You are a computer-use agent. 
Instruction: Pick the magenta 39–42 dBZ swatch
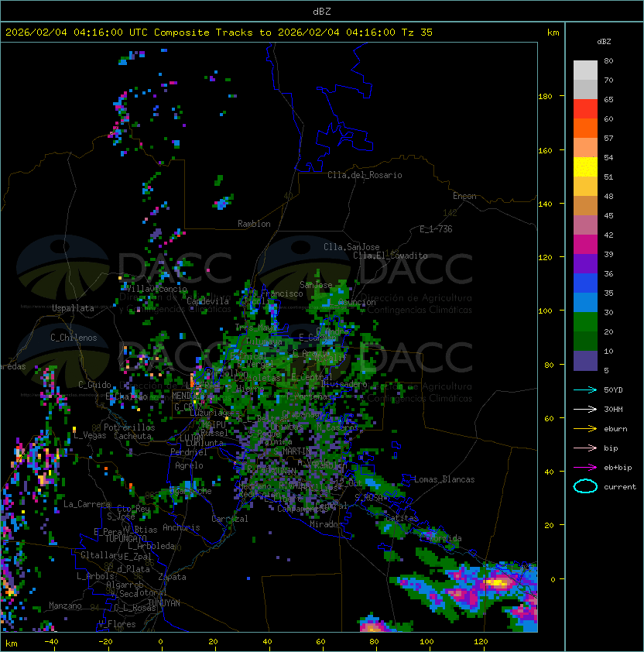(585, 245)
